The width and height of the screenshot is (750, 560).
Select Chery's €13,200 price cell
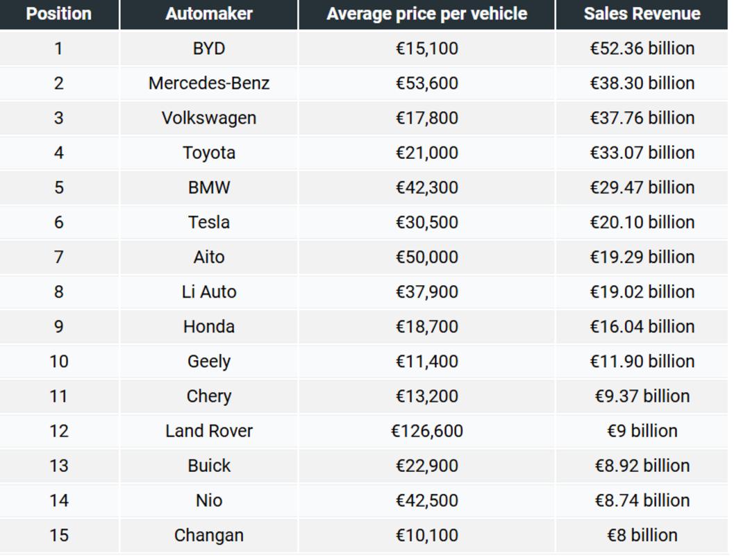tap(426, 396)
